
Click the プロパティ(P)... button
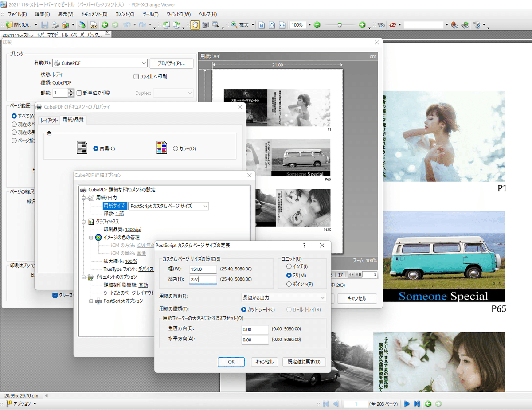coord(171,63)
